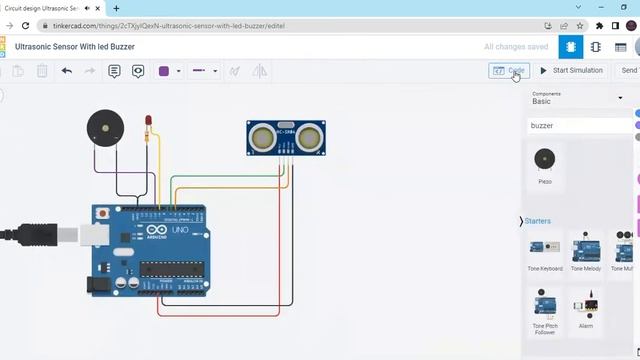Select the red LED on the canvas
This screenshot has height=360, width=640.
[x=148, y=120]
